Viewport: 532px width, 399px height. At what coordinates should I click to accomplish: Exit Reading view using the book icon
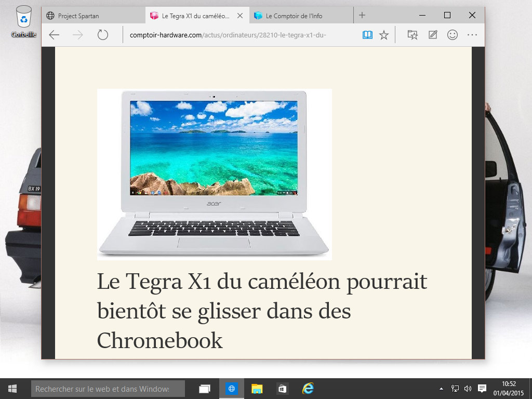tap(367, 35)
